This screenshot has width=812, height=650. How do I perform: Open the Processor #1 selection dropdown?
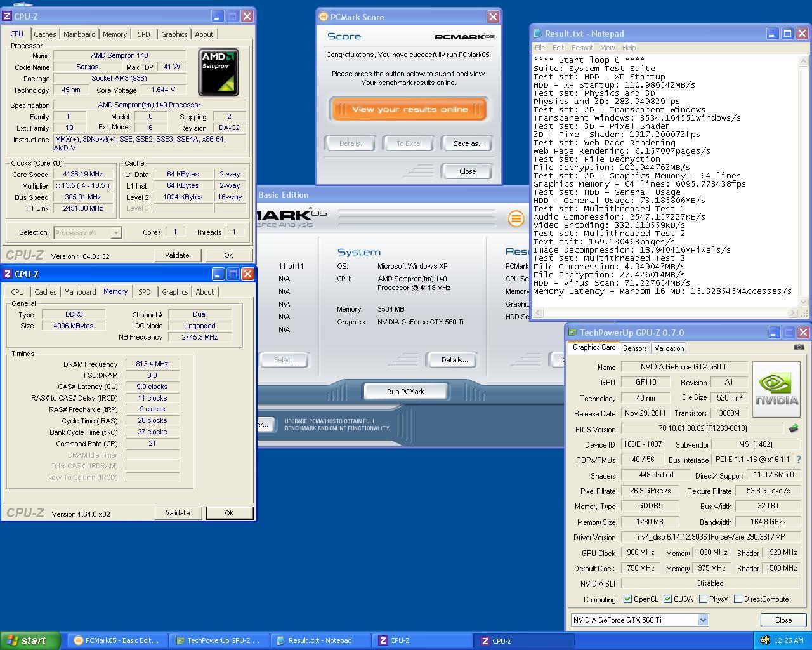click(115, 233)
